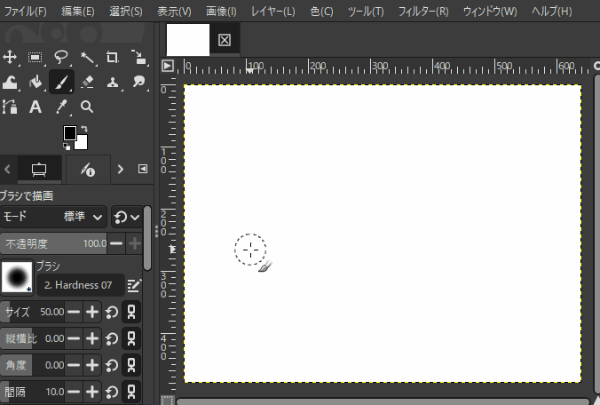
Task: Reset 縦横比 aspect ratio to default
Action: click(112, 339)
